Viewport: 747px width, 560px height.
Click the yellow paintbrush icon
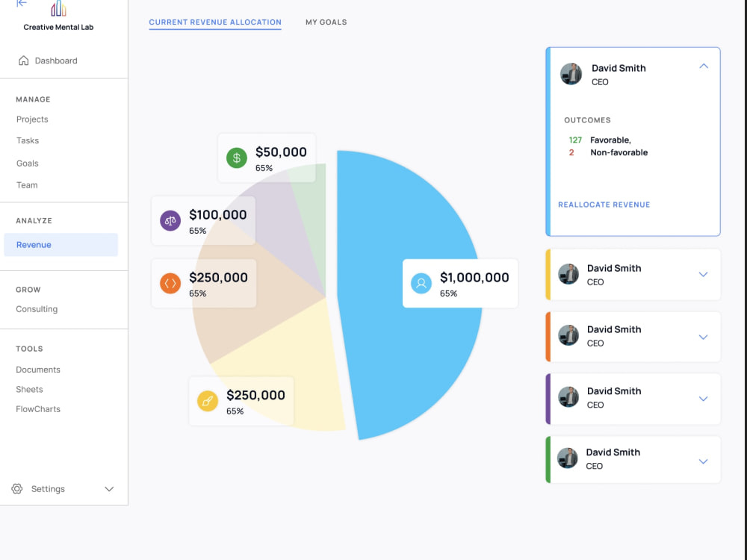[x=208, y=401]
